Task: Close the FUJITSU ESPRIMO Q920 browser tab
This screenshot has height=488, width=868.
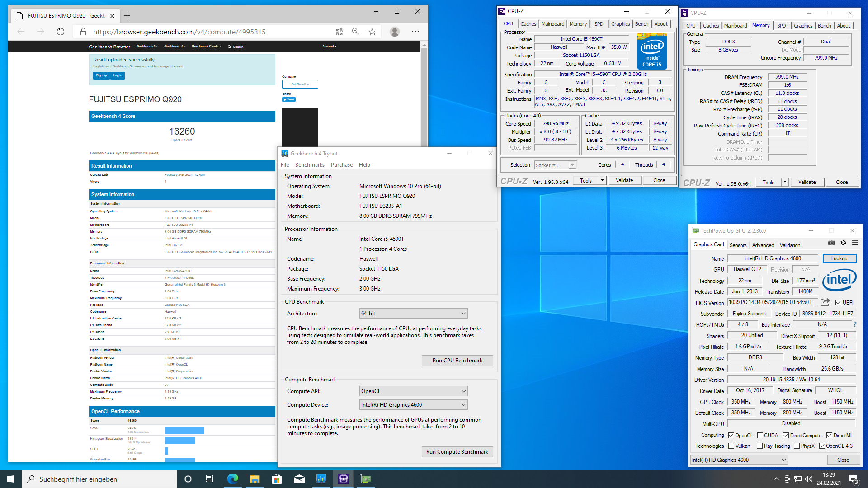Action: click(x=112, y=16)
